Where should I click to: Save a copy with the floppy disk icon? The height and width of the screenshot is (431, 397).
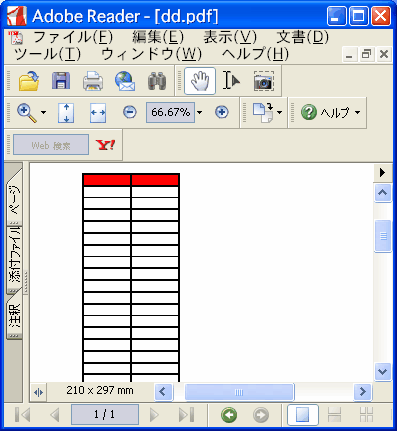pyautogui.click(x=61, y=81)
